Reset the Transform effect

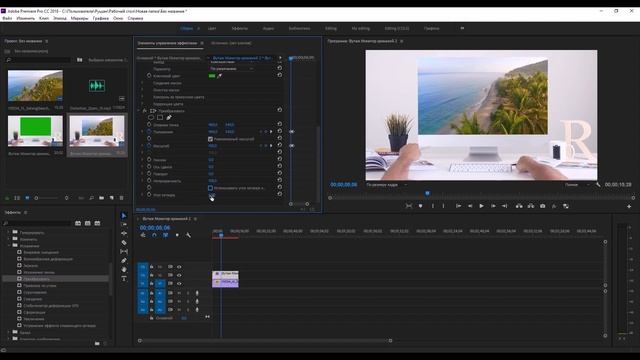[280, 110]
